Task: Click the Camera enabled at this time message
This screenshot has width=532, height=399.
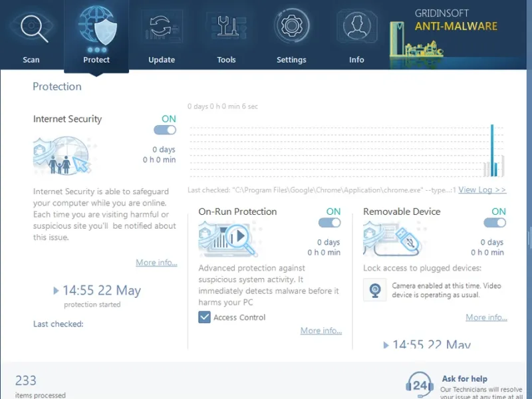Action: [x=446, y=290]
